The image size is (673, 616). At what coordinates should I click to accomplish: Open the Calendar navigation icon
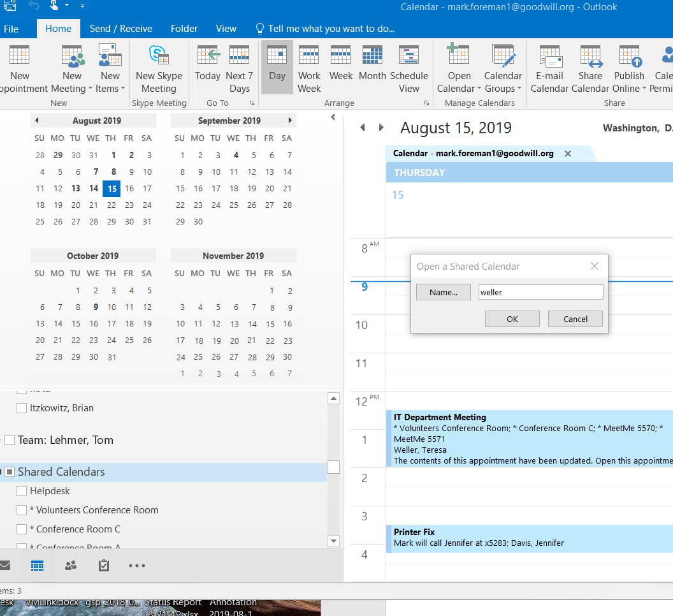(x=38, y=566)
